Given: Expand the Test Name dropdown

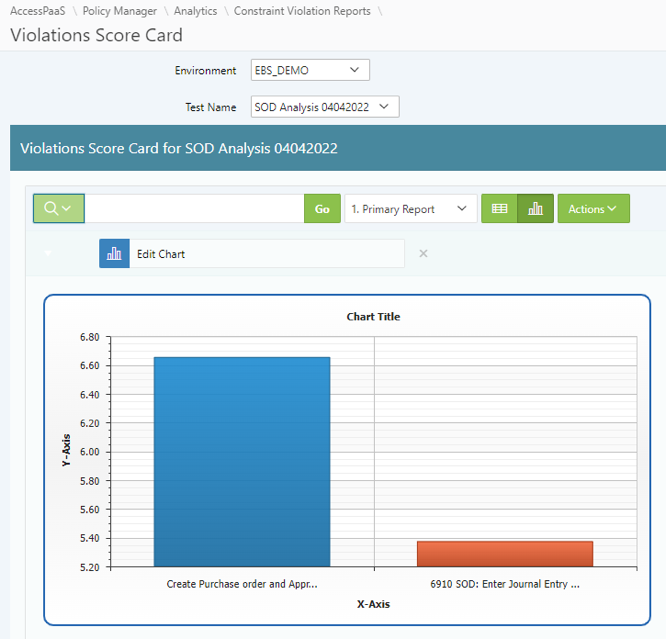Looking at the screenshot, I should (x=325, y=107).
